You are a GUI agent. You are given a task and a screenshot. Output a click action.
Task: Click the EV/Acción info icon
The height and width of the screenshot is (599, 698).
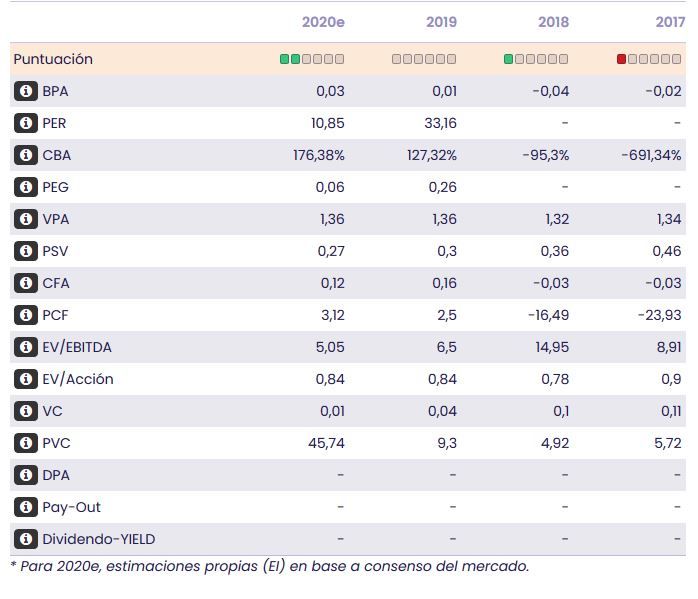(25, 379)
